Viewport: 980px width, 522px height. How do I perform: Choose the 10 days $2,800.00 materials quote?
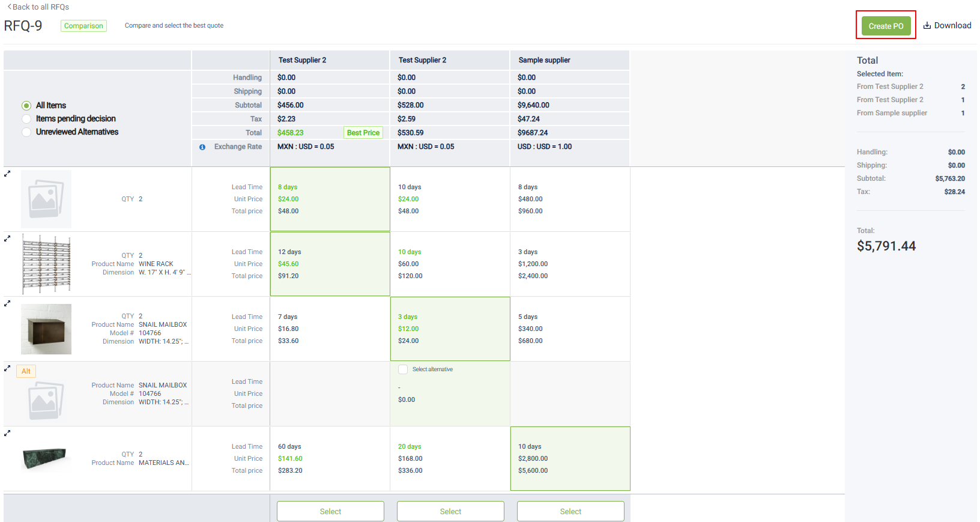pyautogui.click(x=570, y=458)
